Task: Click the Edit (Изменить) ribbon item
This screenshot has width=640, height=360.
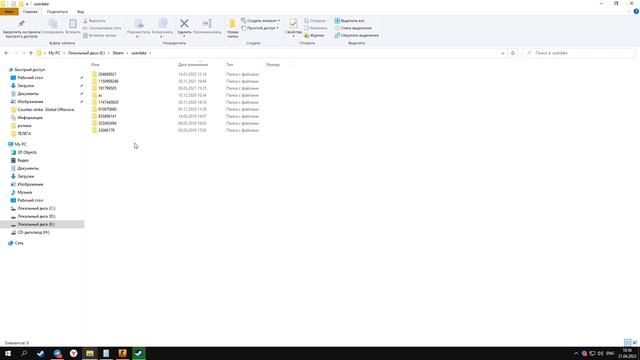Action: click(316, 28)
